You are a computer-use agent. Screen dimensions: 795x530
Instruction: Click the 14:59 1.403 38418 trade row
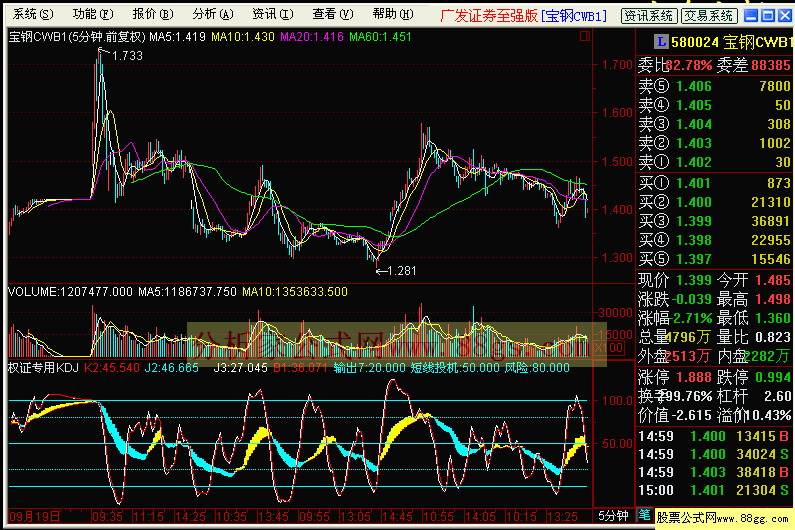[x=713, y=473]
